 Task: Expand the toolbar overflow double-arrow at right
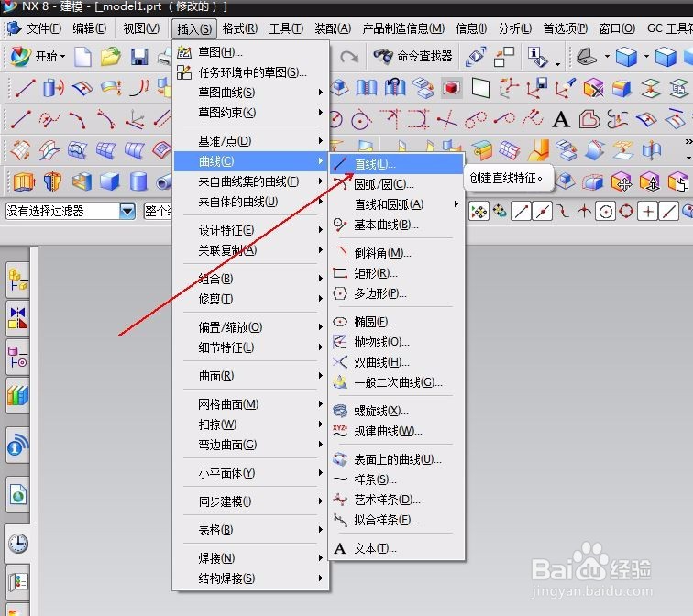coord(688,142)
